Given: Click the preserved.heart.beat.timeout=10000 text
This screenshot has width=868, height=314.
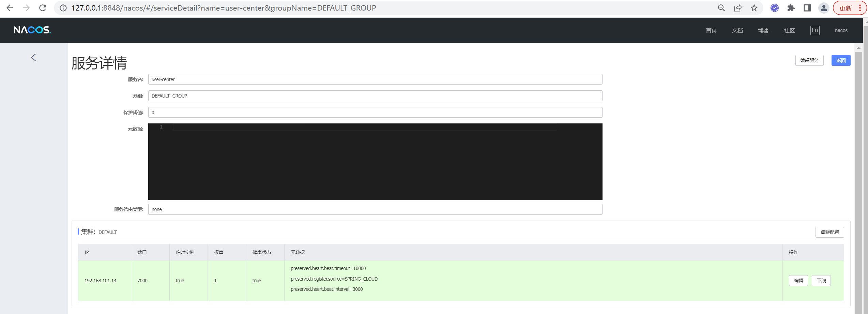Looking at the screenshot, I should pyautogui.click(x=328, y=268).
